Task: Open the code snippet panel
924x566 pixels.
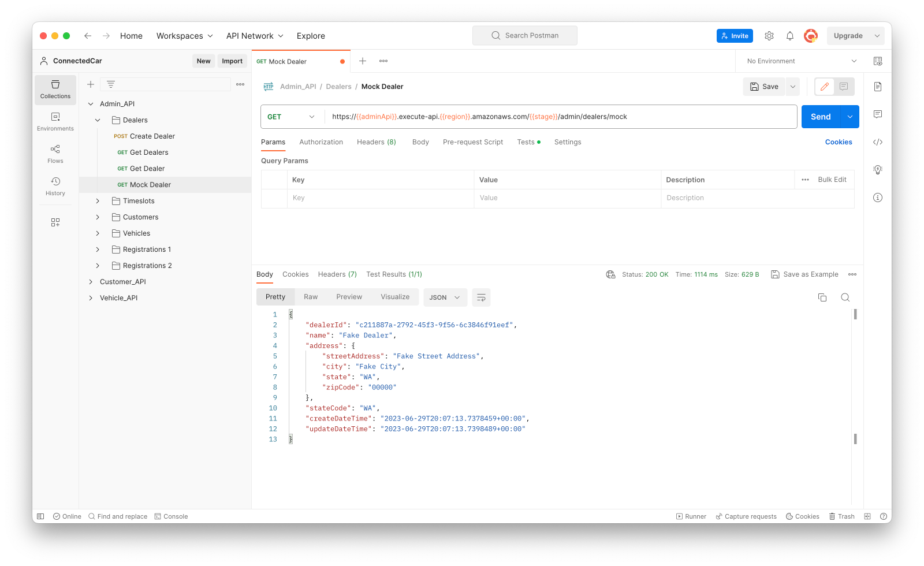Action: (878, 142)
